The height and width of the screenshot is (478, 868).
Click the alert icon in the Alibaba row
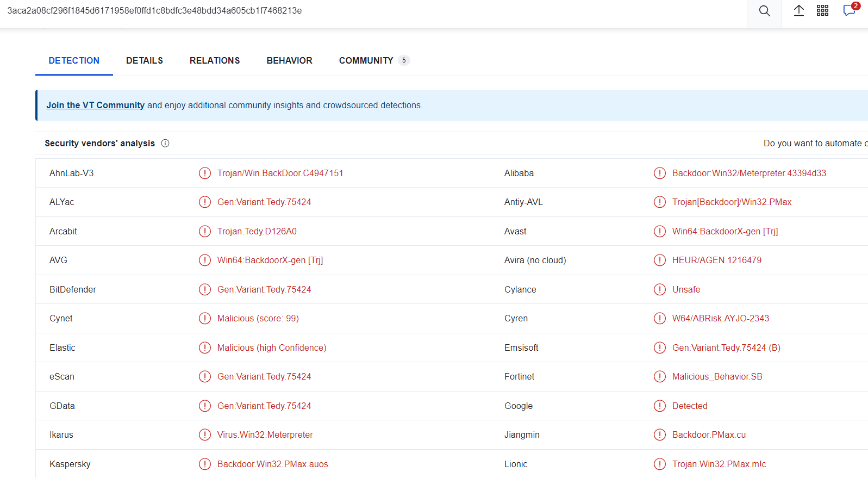(x=660, y=173)
